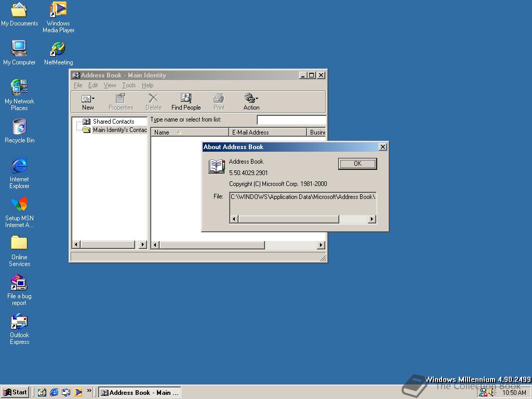Launch NetMeeting desktop shortcut
Image resolution: width=532 pixels, height=399 pixels.
pyautogui.click(x=58, y=54)
